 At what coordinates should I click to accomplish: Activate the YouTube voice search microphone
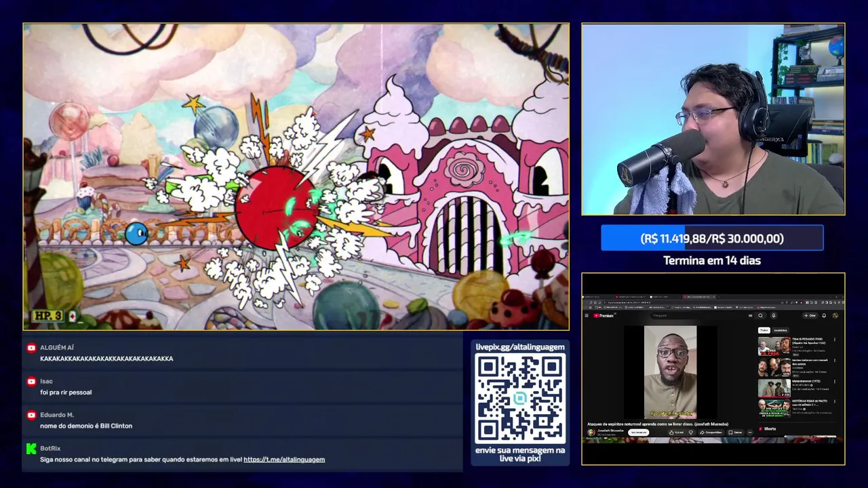[x=774, y=316]
